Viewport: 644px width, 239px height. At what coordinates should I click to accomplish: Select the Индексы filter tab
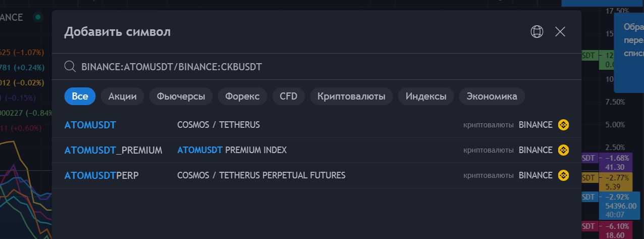point(426,96)
